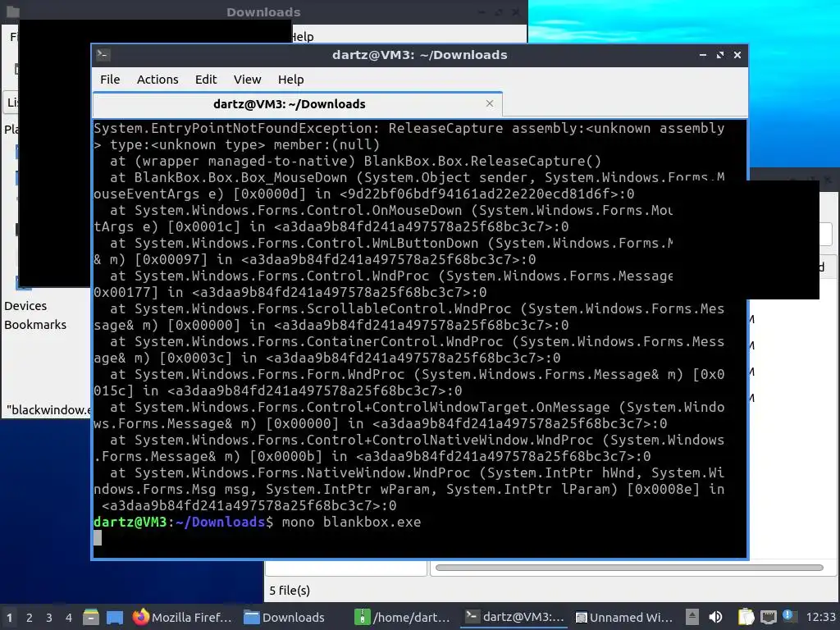Open the file manager launcher in taskbar

[90, 617]
